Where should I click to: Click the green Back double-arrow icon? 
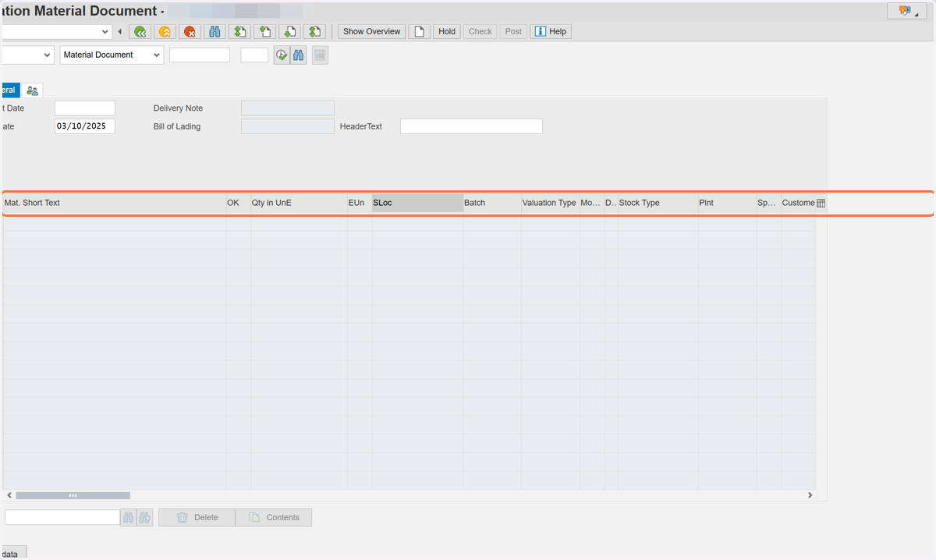tap(140, 32)
